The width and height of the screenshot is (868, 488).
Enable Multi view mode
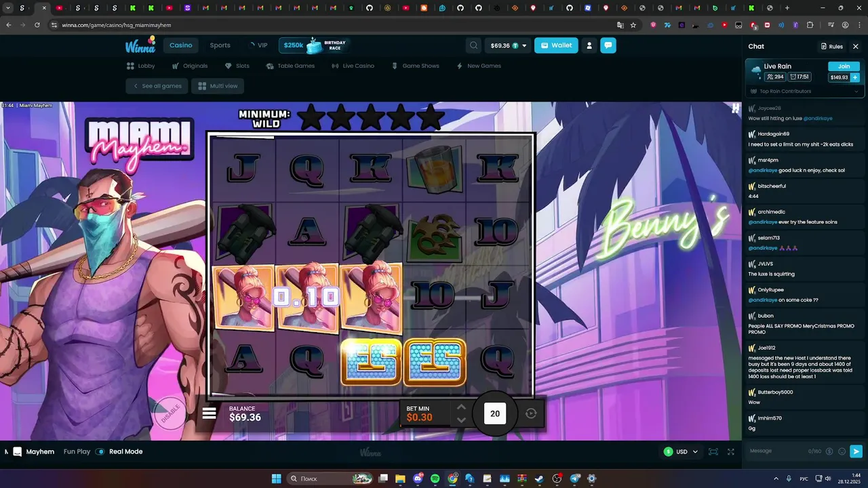pos(218,86)
